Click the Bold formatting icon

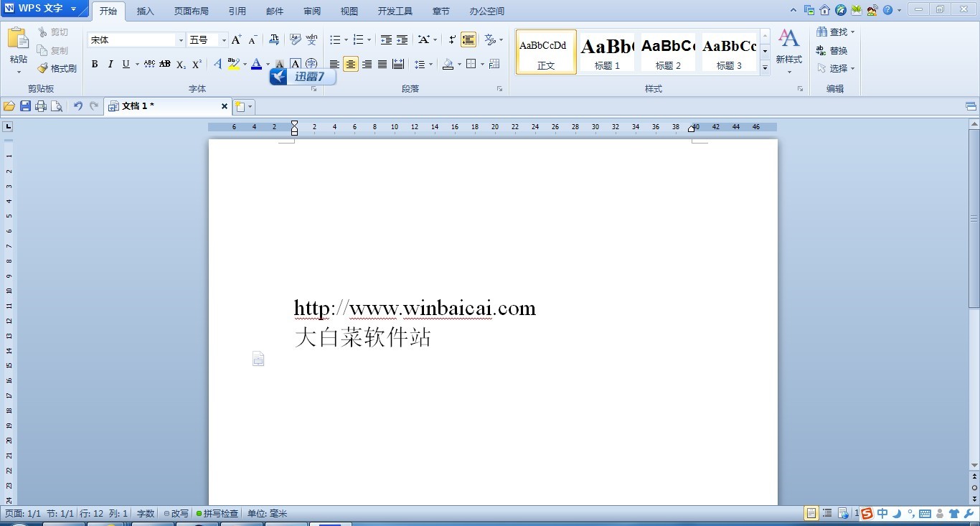coord(95,65)
